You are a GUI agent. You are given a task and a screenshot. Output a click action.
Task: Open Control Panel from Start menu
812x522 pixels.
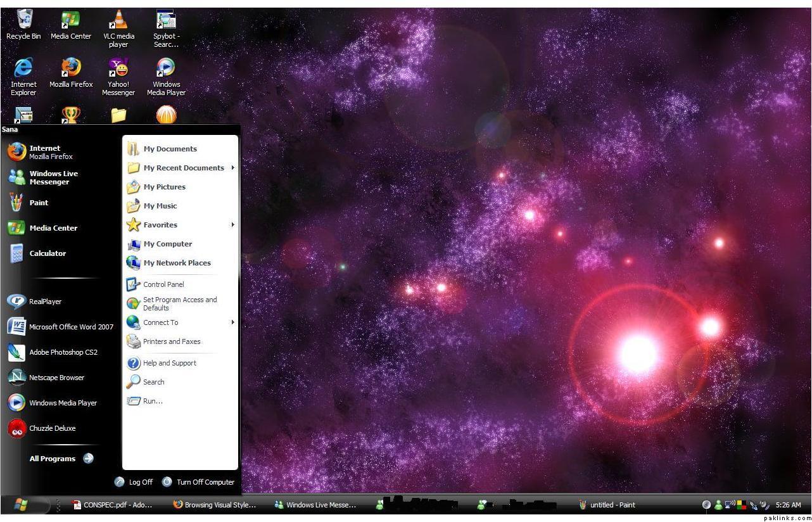point(163,284)
